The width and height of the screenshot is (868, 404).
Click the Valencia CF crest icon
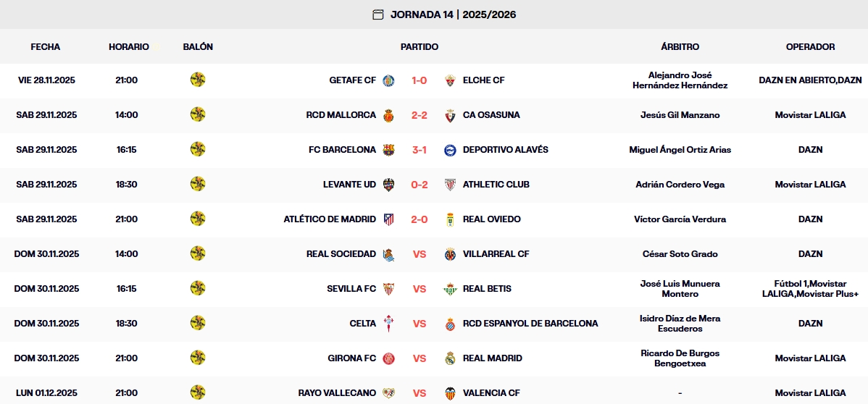pos(450,393)
